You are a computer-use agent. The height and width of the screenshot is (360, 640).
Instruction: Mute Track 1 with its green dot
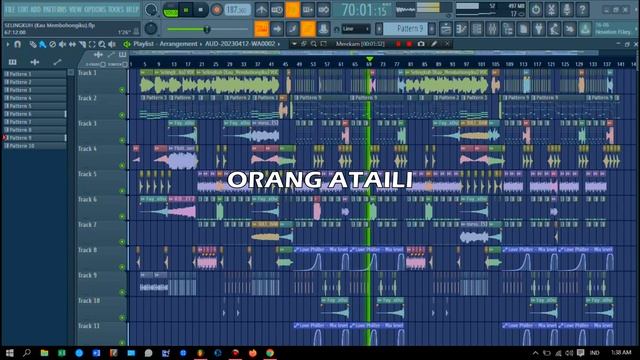pyautogui.click(x=122, y=89)
